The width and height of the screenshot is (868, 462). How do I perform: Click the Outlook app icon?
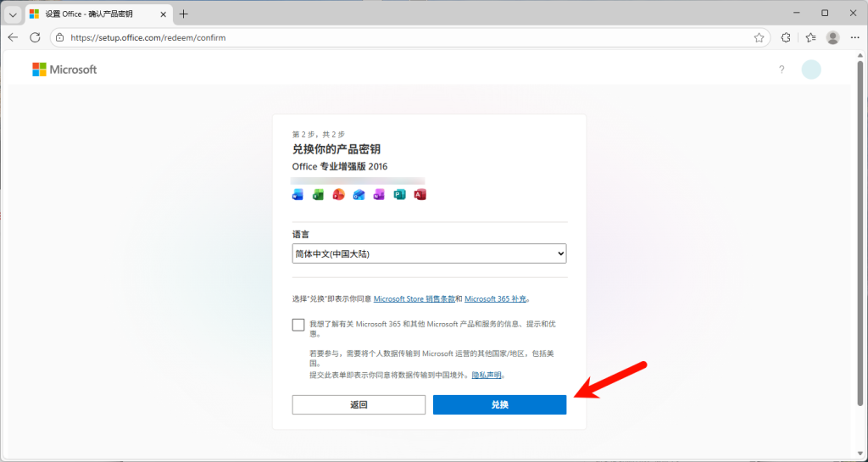(x=359, y=194)
